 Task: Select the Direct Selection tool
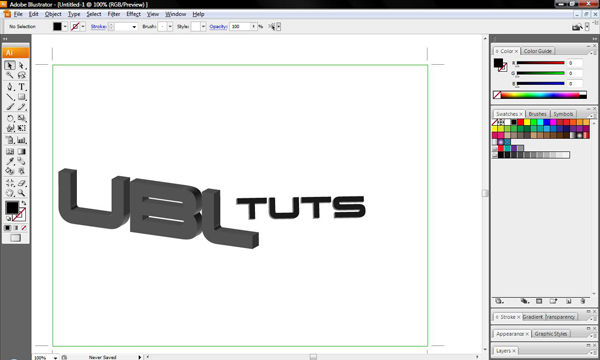(21, 65)
